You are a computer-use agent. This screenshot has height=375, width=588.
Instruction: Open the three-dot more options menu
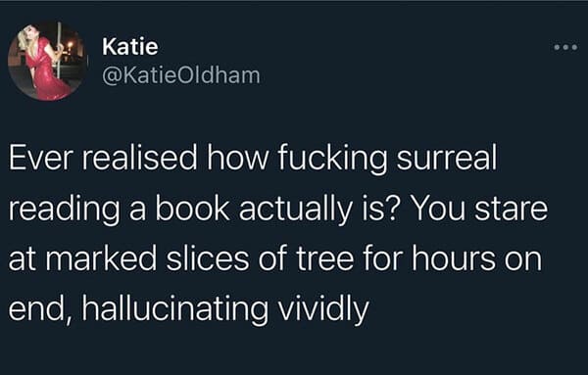coord(565,48)
